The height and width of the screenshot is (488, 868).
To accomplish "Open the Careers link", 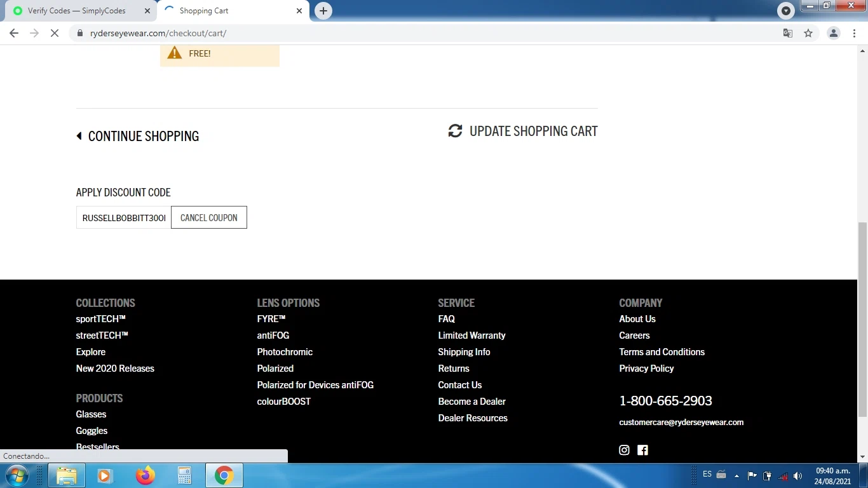I will pyautogui.click(x=635, y=335).
